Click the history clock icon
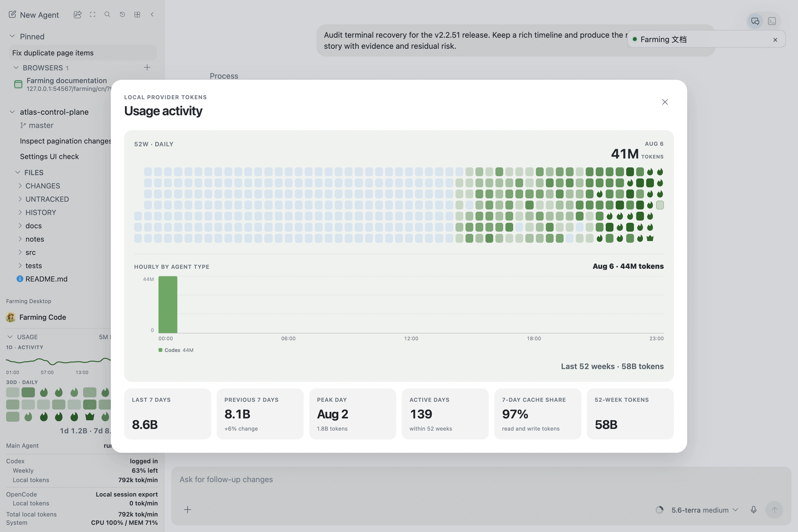This screenshot has height=532, width=798. click(122, 15)
